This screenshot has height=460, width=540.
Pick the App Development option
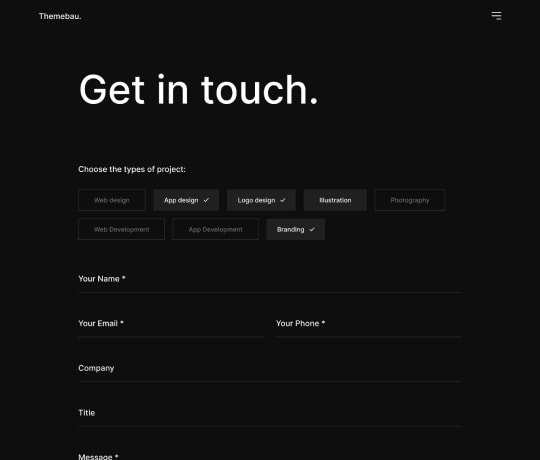(x=215, y=229)
